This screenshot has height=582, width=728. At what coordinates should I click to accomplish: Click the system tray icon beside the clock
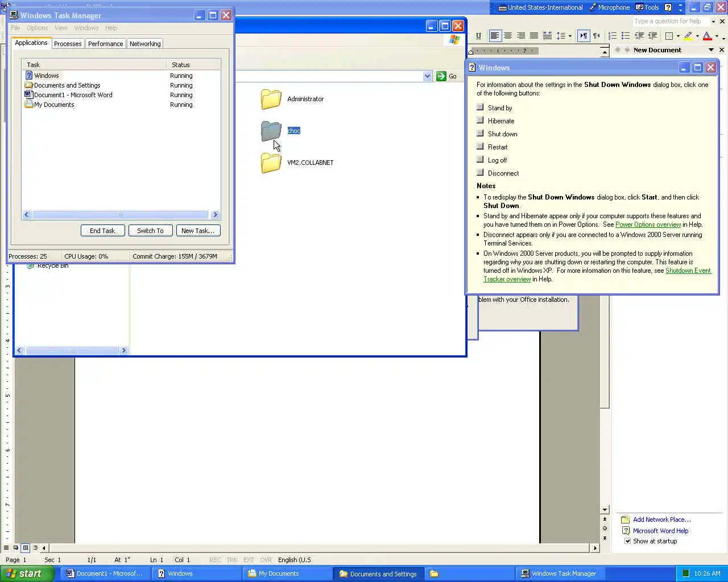pos(685,573)
